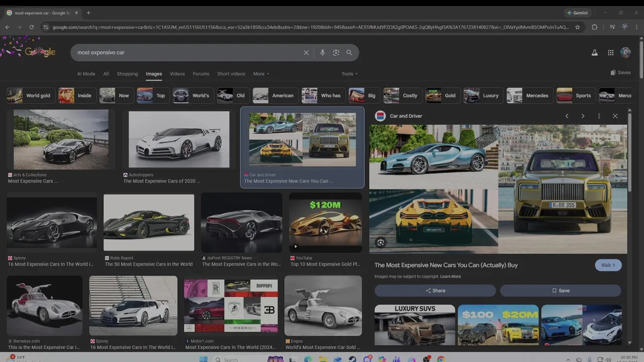Screen dimensions: 644x362
Task: Open the Engoo gullwing car thumbnail
Action: (323, 306)
